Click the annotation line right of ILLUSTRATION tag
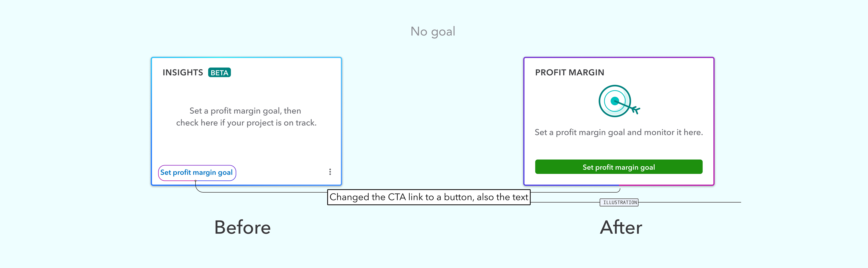This screenshot has width=868, height=268. click(689, 202)
